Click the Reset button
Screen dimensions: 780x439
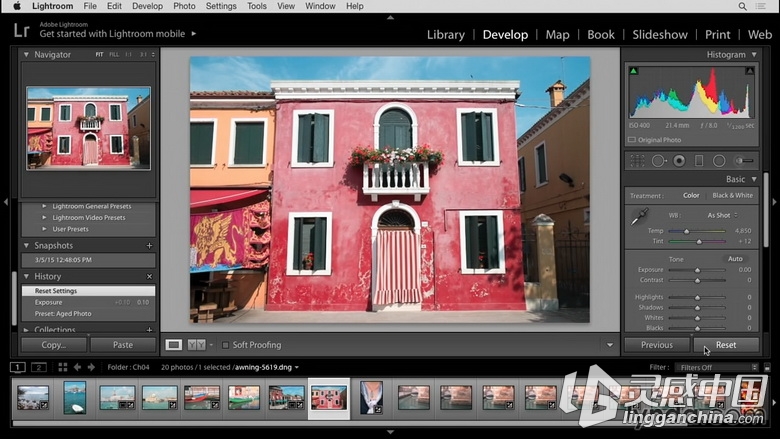pos(726,345)
